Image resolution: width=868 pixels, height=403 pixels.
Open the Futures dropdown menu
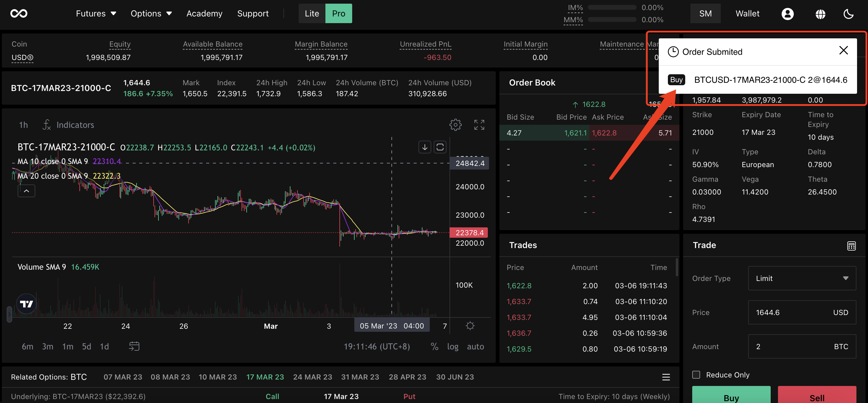click(96, 13)
